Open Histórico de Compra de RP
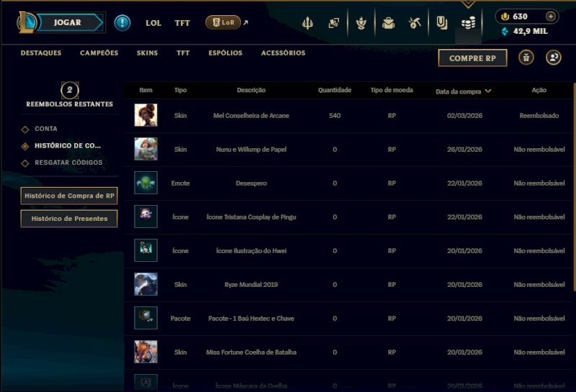 pos(69,196)
